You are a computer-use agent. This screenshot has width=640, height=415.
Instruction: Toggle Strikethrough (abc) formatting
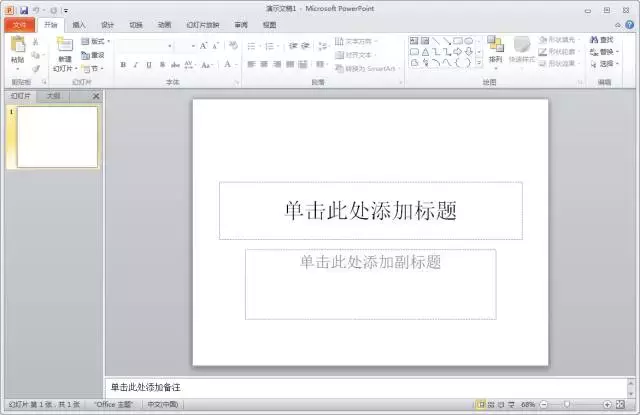click(175, 65)
